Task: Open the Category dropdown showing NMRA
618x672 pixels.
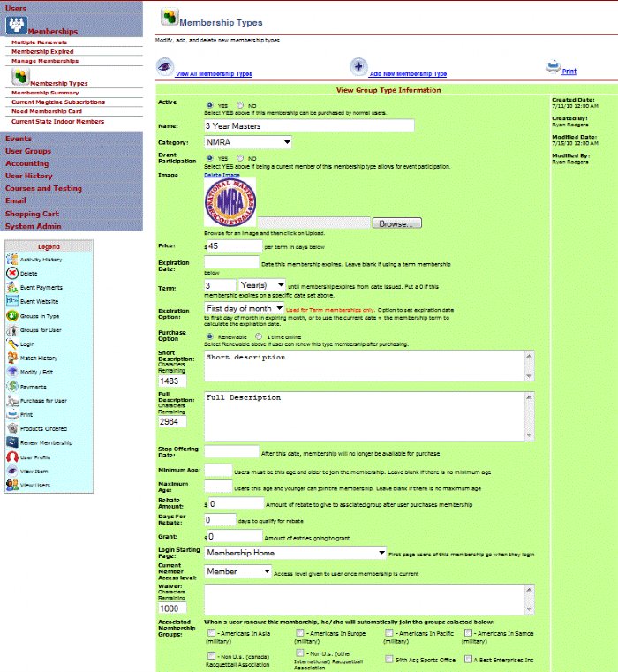Action: 248,142
